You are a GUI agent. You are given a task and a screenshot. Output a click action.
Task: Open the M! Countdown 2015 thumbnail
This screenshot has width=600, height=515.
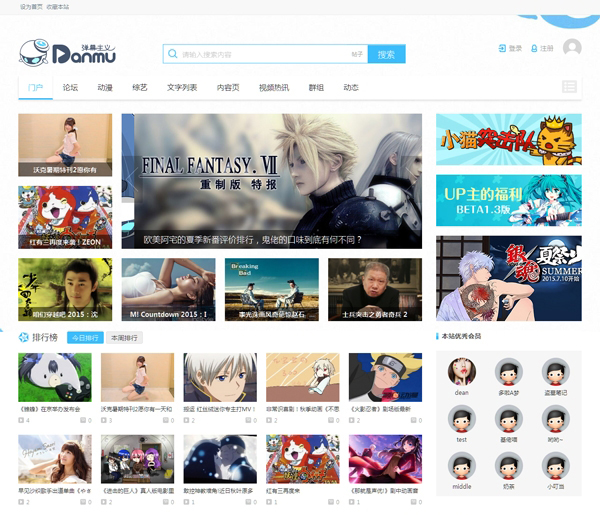pyautogui.click(x=168, y=289)
